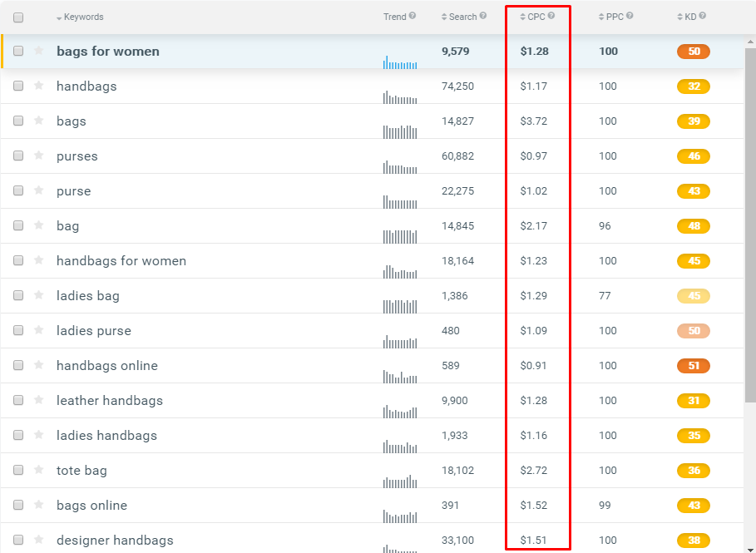View trend chart for 'ladies bag'
This screenshot has width=756, height=553.
[x=400, y=307]
